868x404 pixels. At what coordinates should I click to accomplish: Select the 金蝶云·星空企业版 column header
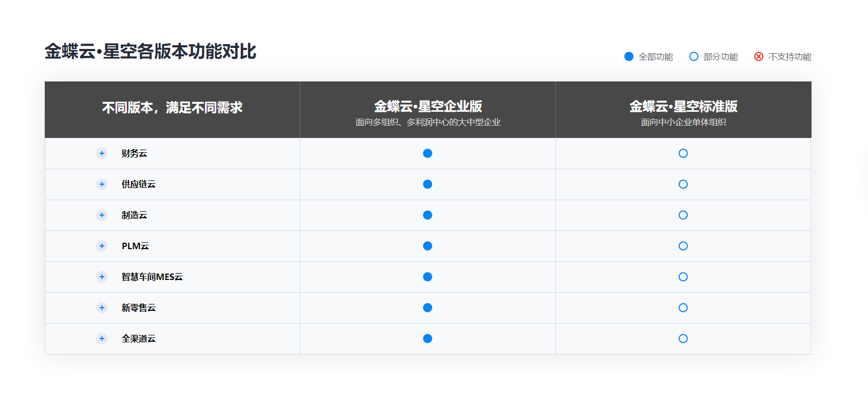428,106
